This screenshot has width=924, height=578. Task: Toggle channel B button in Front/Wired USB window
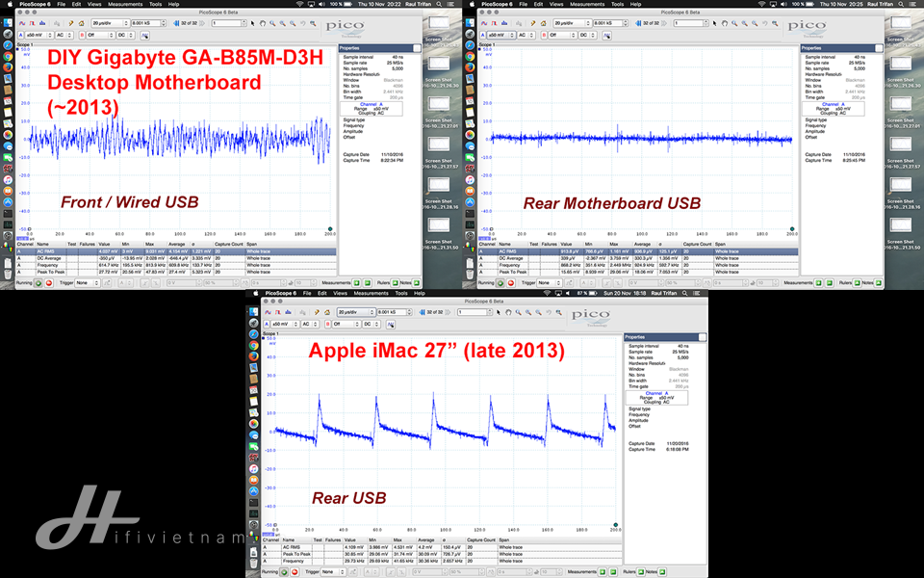click(x=82, y=36)
